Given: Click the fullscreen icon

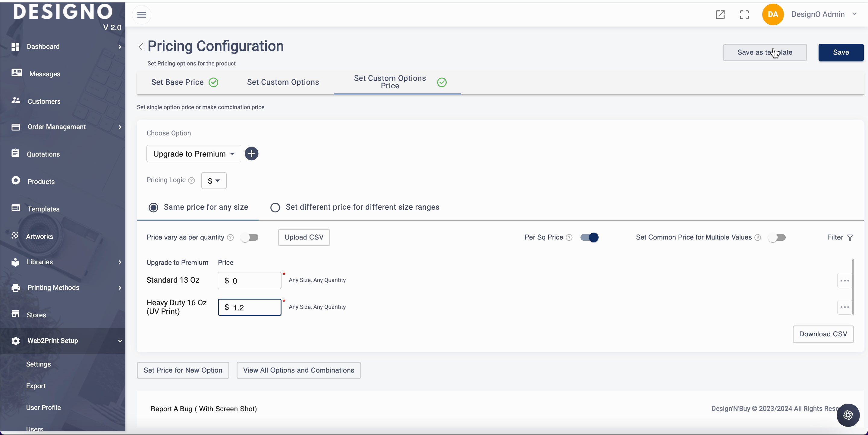Looking at the screenshot, I should coord(744,14).
